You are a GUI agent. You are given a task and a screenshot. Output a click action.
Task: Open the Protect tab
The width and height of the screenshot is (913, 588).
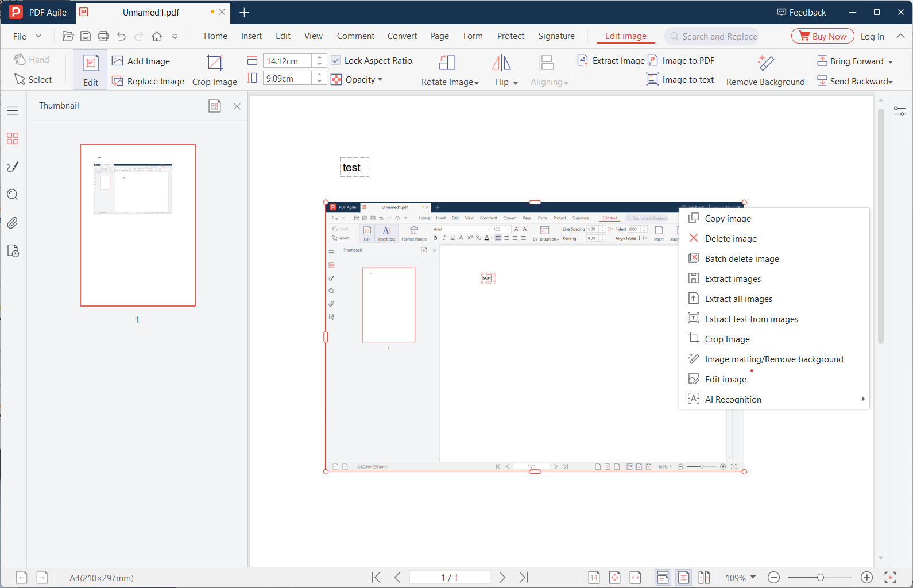coord(510,36)
